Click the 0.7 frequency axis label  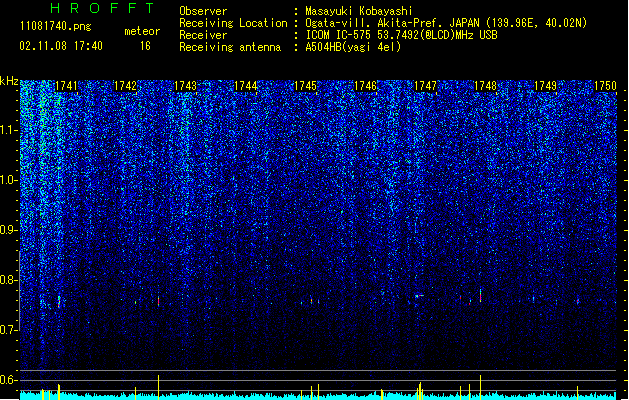point(9,330)
